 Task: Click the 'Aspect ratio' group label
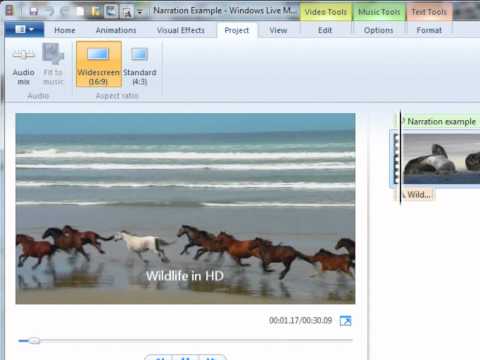point(117,96)
